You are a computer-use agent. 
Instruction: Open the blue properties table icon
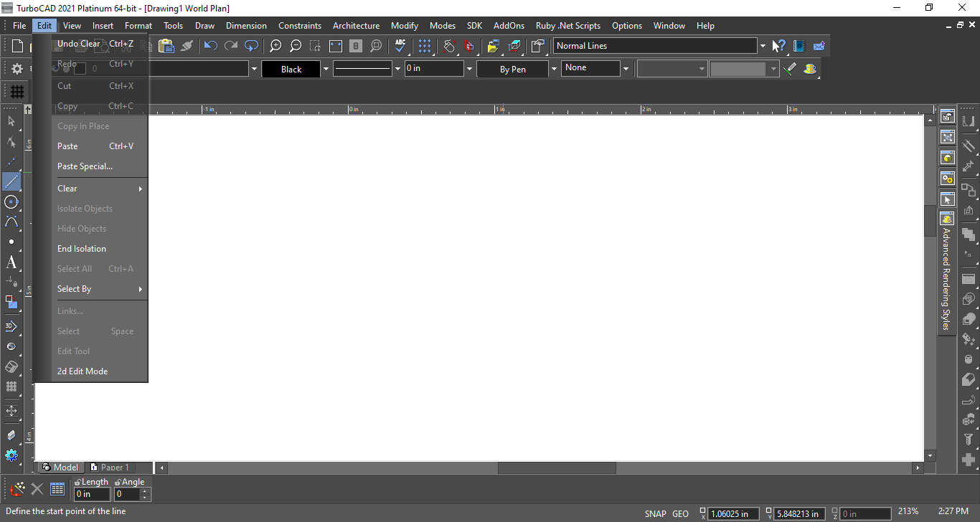point(57,490)
